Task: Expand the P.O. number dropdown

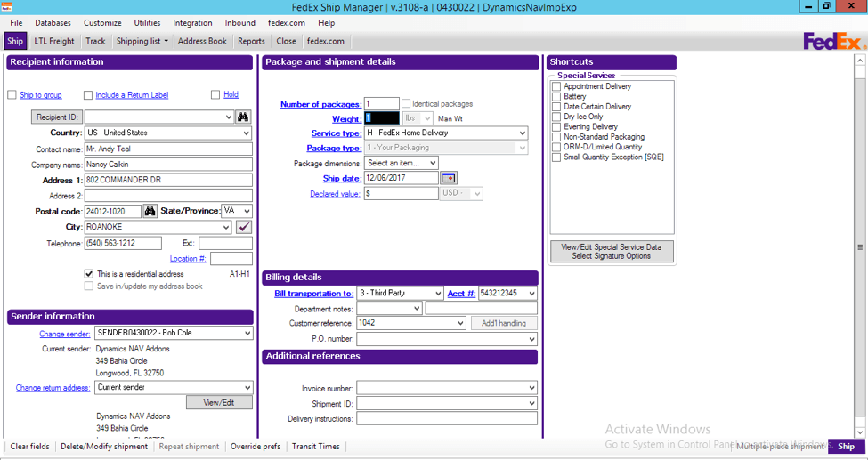Action: pyautogui.click(x=532, y=339)
